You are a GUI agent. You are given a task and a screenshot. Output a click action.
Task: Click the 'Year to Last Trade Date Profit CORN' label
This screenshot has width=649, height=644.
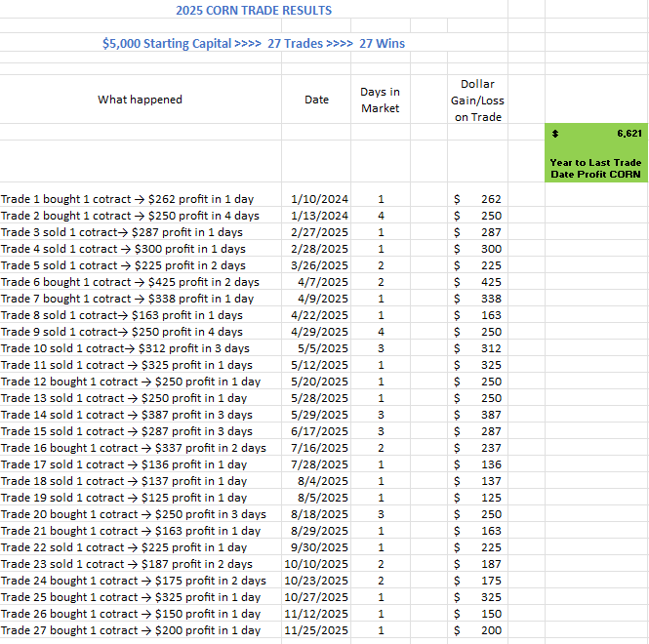[x=595, y=168]
